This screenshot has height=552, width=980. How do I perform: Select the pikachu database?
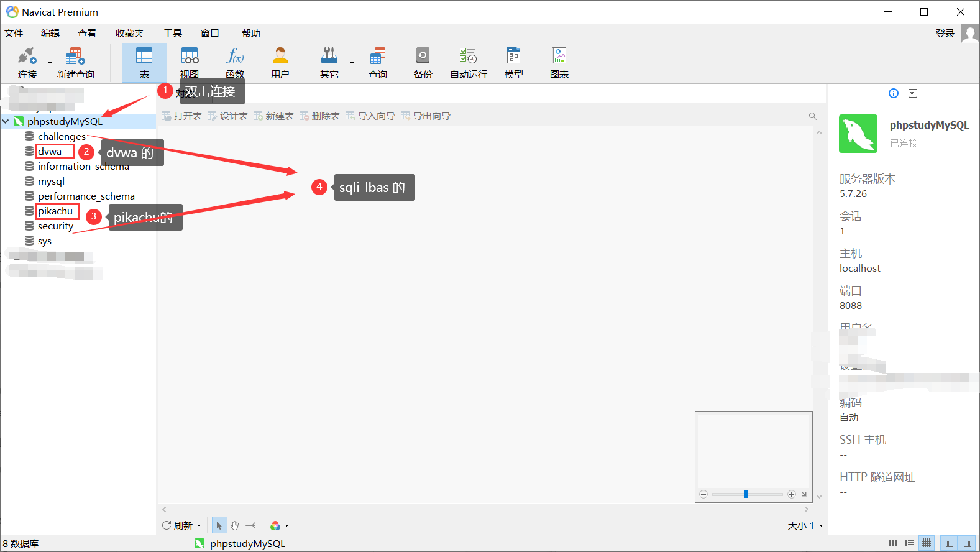pyautogui.click(x=55, y=211)
